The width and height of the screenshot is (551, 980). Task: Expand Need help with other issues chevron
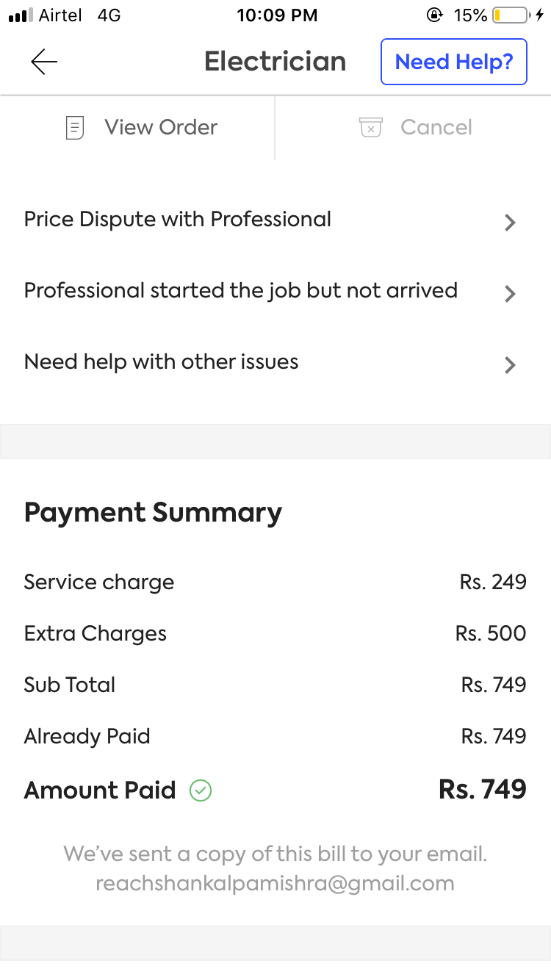(510, 365)
